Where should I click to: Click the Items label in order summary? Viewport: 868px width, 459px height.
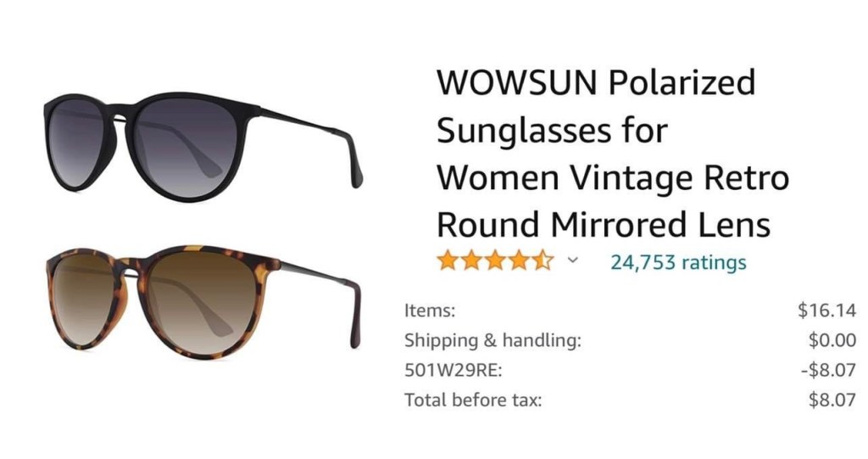coord(430,311)
